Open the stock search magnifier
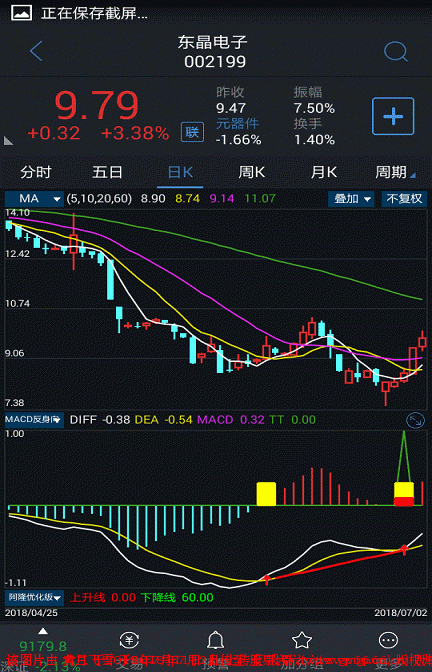The height and width of the screenshot is (672, 432). (395, 51)
